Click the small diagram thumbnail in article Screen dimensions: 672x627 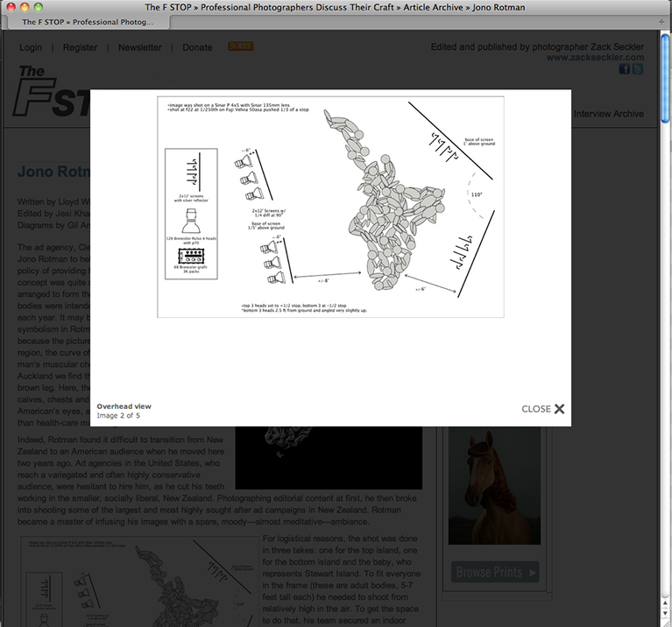[140, 581]
